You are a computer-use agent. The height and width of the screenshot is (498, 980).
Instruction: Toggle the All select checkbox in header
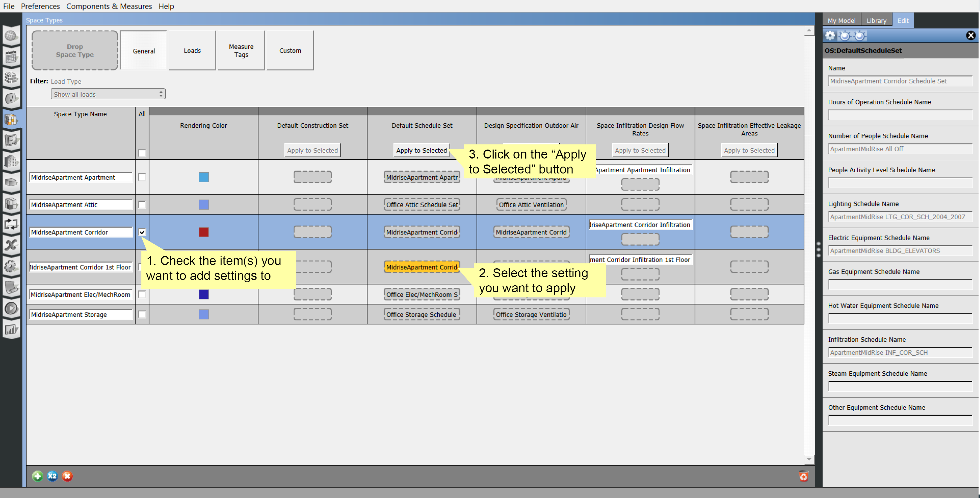pyautogui.click(x=142, y=153)
